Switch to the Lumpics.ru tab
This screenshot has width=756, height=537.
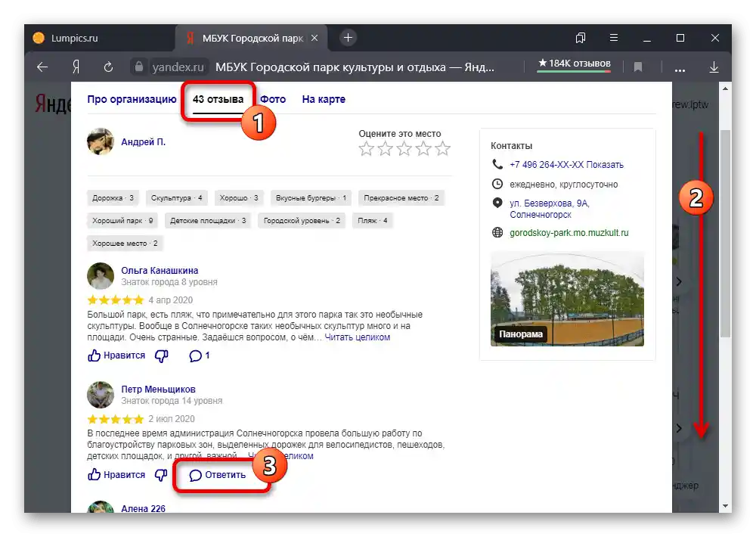coord(99,38)
